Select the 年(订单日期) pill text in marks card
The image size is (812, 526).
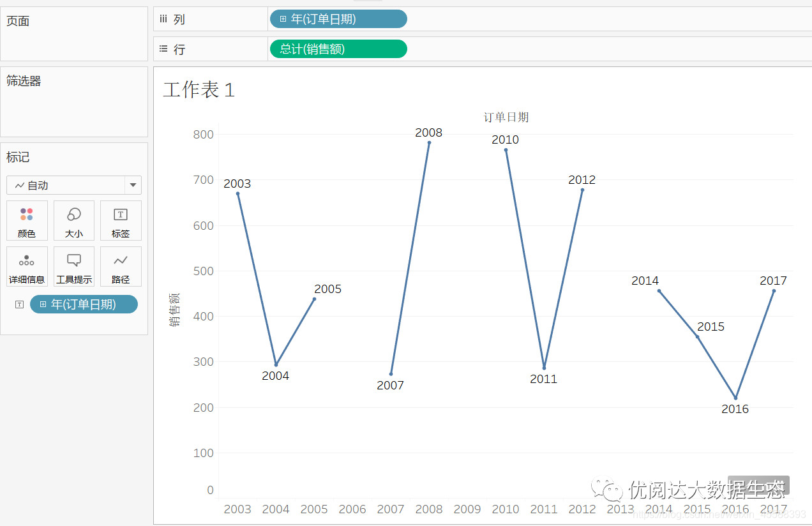coord(84,304)
